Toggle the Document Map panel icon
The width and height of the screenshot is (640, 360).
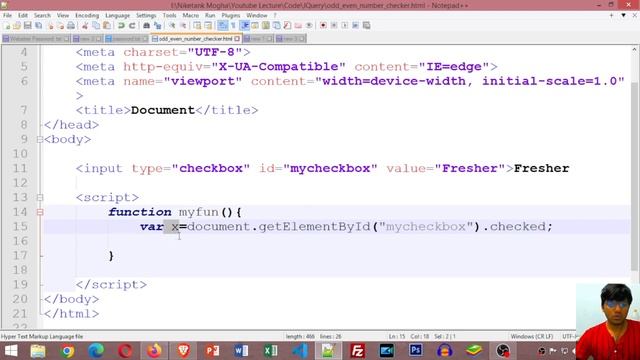coord(266,25)
